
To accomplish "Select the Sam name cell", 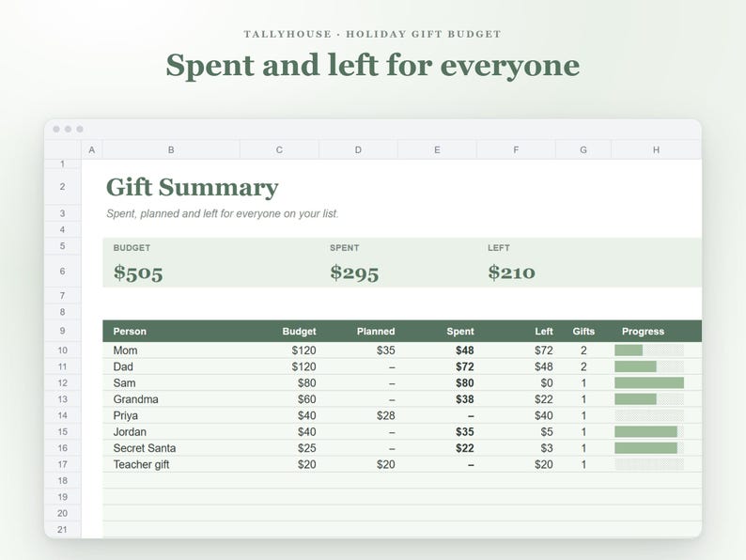I will click(171, 383).
